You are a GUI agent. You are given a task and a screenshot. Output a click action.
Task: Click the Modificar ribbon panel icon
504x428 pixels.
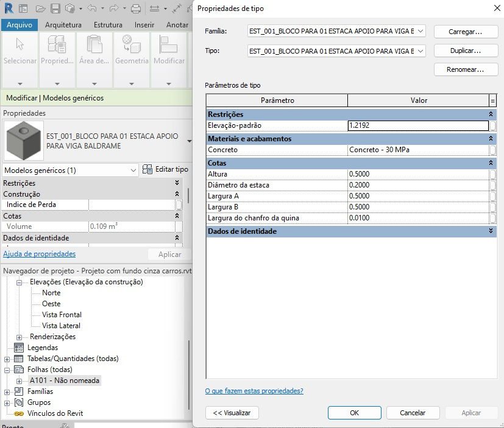[168, 44]
